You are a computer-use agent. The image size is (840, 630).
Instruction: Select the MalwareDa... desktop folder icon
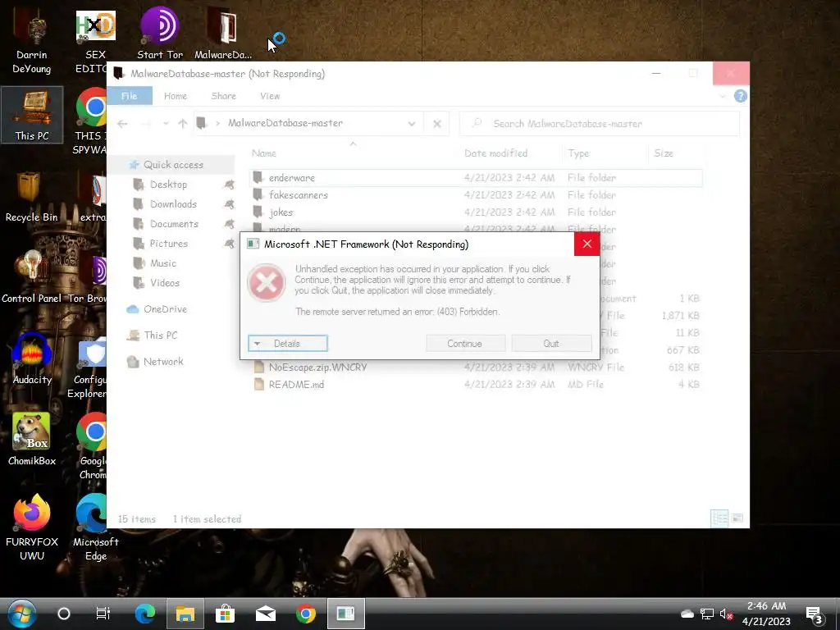tap(223, 34)
